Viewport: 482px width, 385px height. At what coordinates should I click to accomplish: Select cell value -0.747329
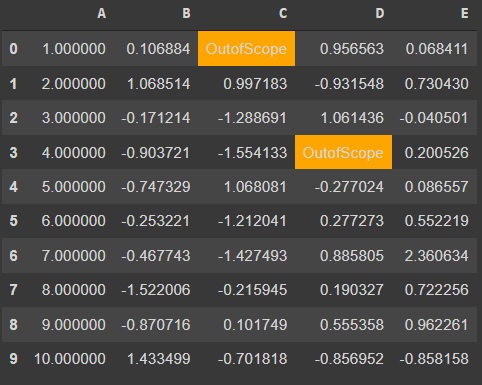[x=156, y=187]
